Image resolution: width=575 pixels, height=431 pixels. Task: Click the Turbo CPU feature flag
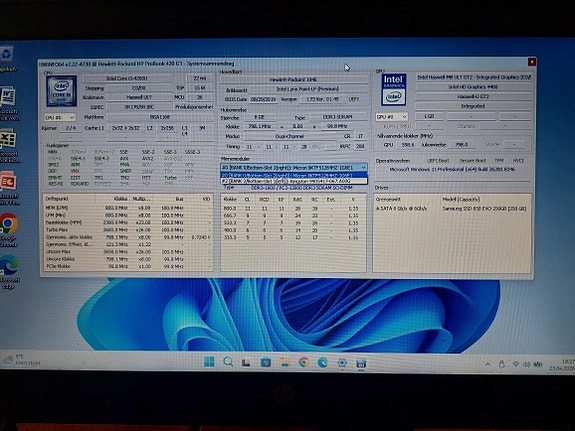tap(171, 178)
